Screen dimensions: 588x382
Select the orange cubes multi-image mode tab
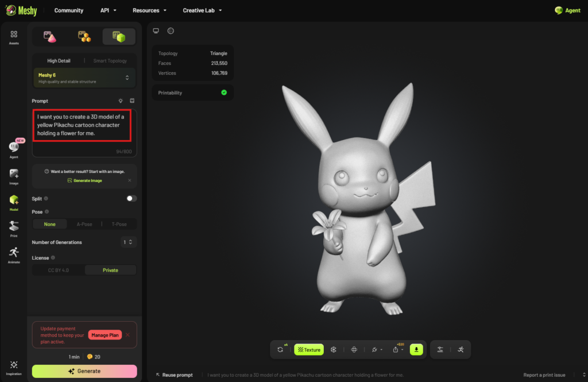coord(84,37)
